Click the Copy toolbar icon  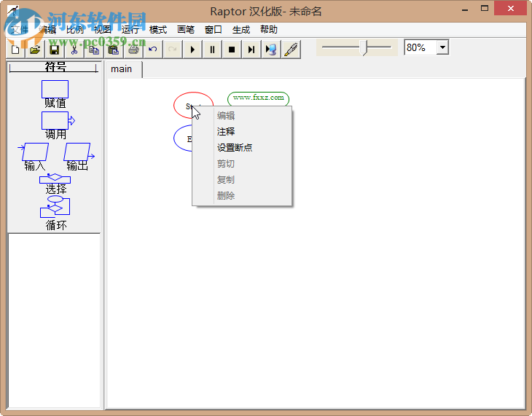93,50
